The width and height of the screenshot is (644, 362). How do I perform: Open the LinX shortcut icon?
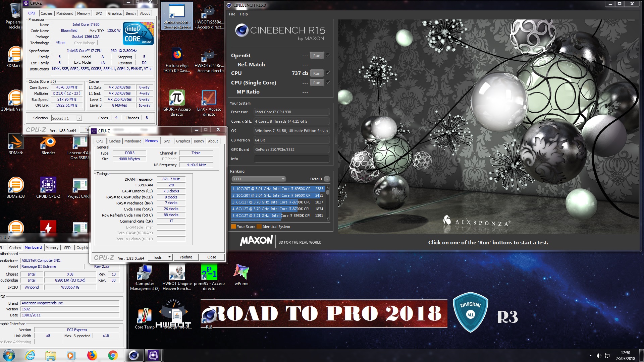pos(209,103)
